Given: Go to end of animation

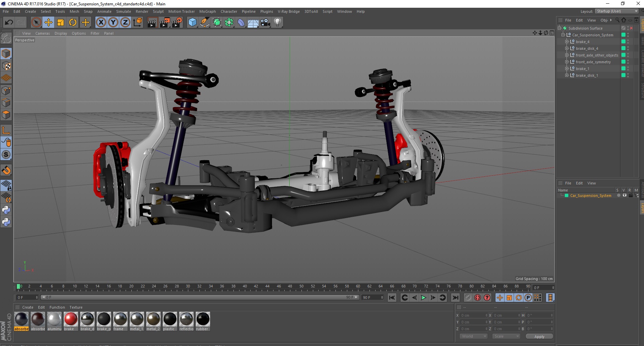Looking at the screenshot, I should coord(455,298).
